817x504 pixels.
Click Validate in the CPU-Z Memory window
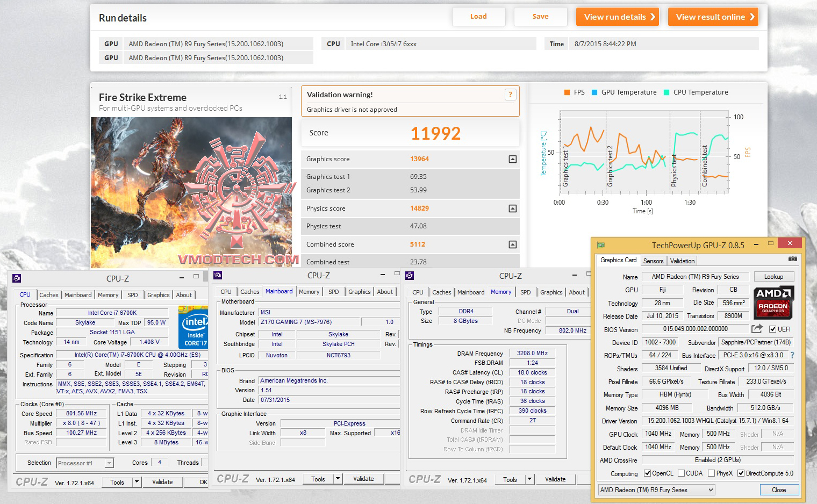[555, 479]
